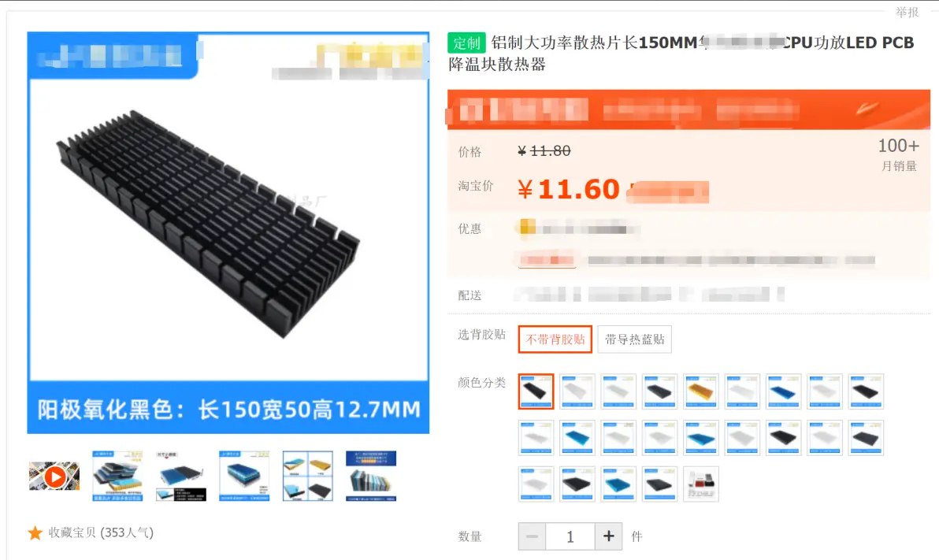Open the 举报 report link
This screenshot has width=939, height=560.
(907, 12)
